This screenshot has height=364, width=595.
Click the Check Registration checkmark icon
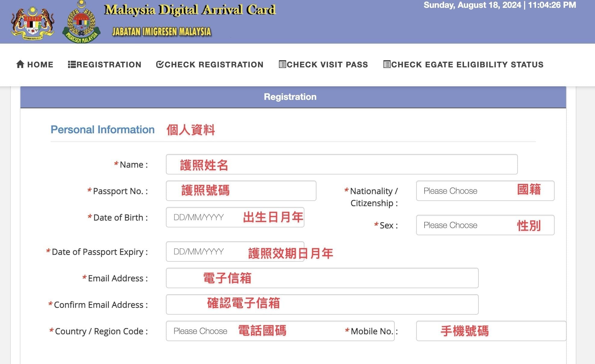[160, 64]
